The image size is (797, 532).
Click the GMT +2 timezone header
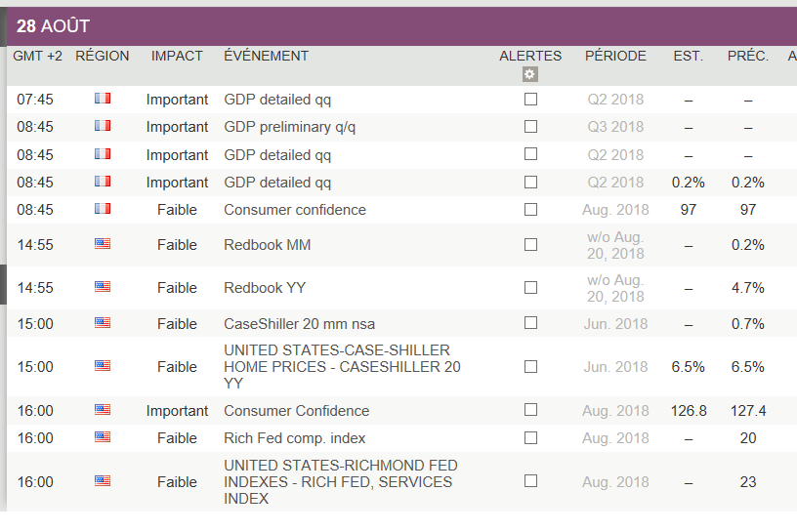(x=37, y=56)
